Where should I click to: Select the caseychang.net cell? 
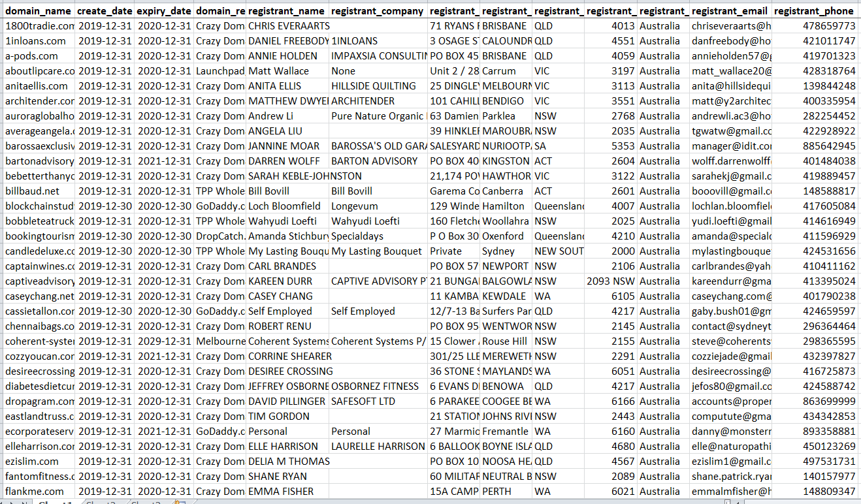pos(39,296)
